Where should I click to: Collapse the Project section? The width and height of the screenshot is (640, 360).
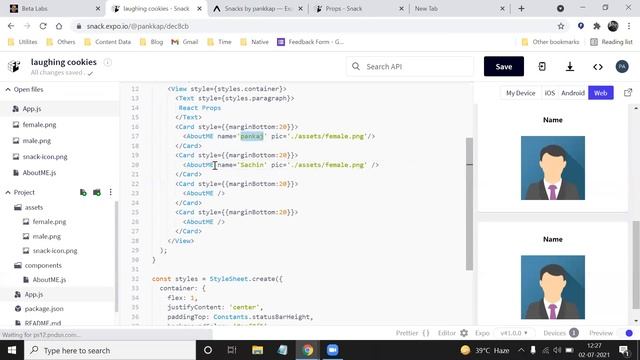coord(8,192)
